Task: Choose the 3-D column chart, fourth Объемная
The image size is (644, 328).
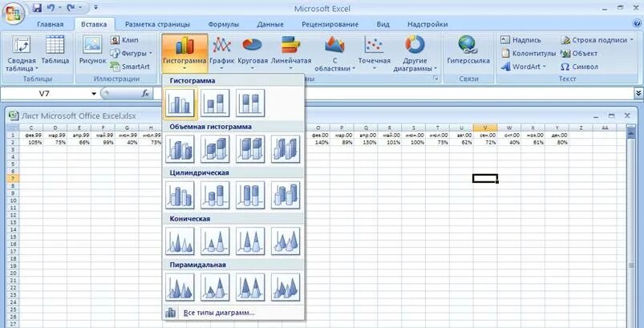Action: 286,149
